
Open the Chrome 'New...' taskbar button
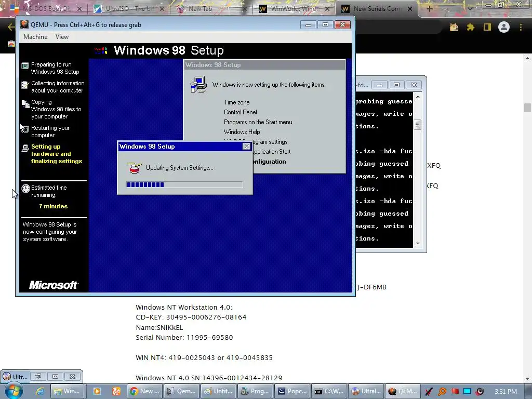click(x=145, y=391)
